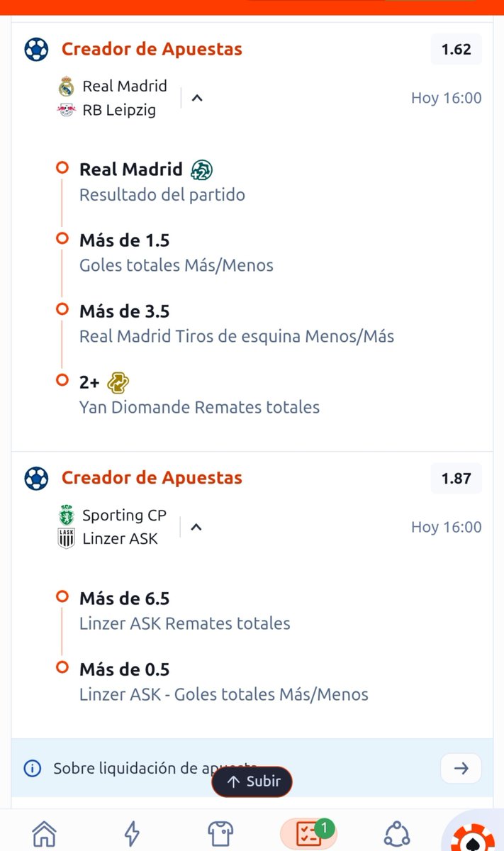This screenshot has height=851, width=504.
Task: Click the second Creador de Apuestas heading
Action: coord(152,478)
